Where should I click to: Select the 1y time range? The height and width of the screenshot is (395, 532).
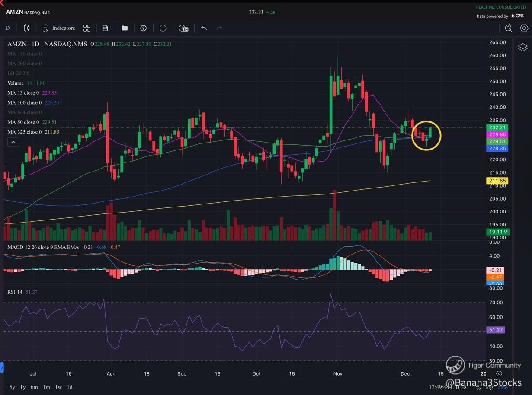pos(23,387)
